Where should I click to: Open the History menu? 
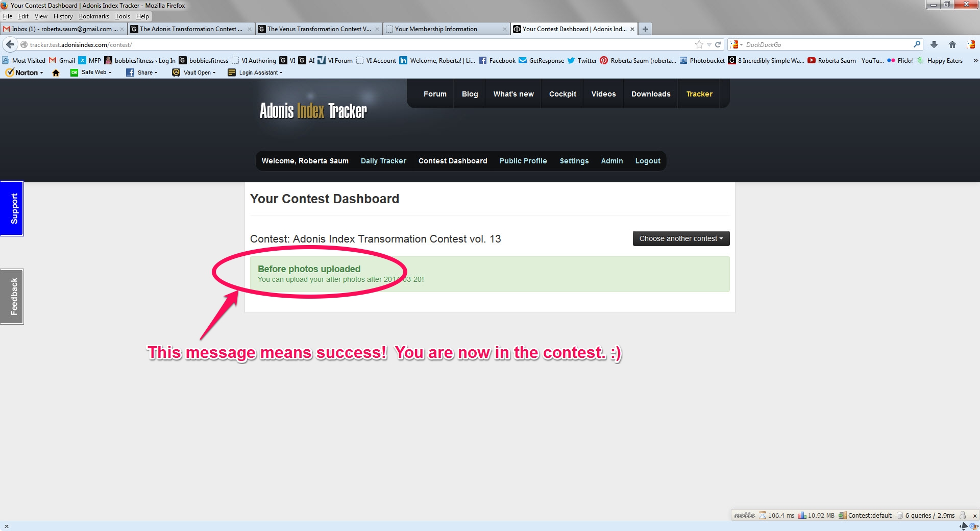[x=63, y=16]
